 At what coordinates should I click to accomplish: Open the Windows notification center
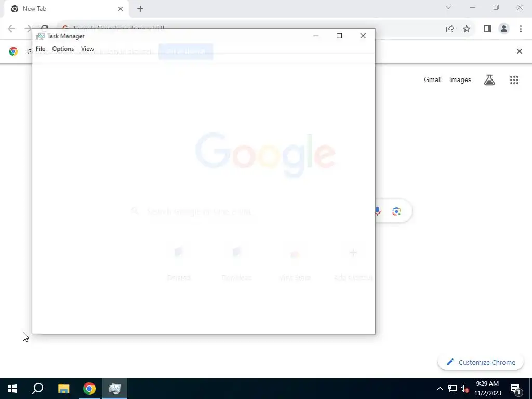pyautogui.click(x=515, y=389)
